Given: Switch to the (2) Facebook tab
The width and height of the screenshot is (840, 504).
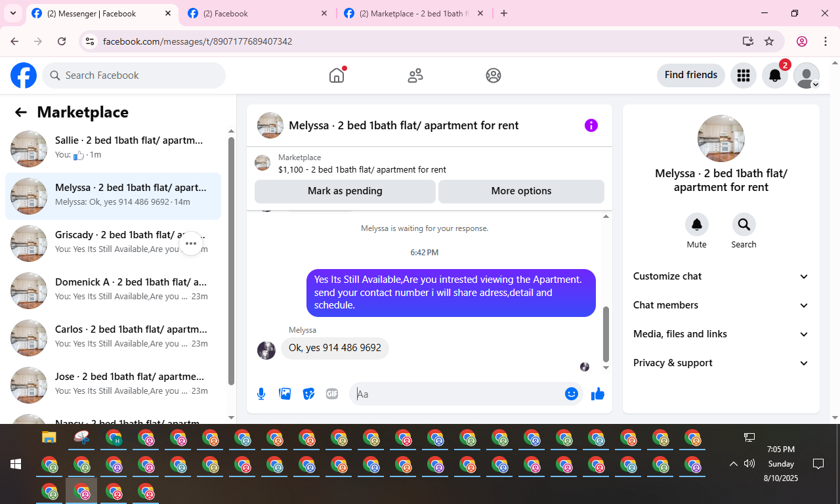Looking at the screenshot, I should coord(257,13).
